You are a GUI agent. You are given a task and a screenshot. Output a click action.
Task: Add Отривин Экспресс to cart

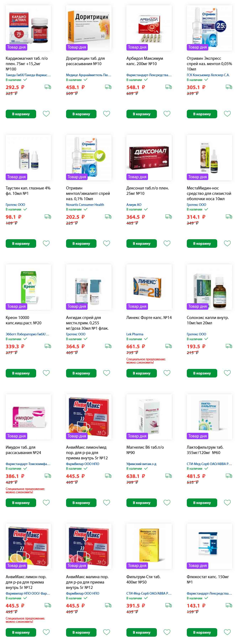pyautogui.click(x=202, y=114)
